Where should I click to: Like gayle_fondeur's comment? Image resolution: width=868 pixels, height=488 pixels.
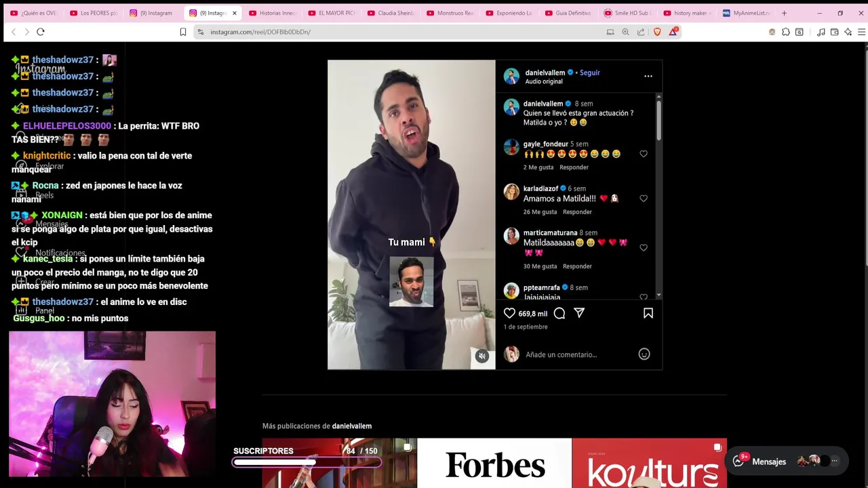coord(644,154)
